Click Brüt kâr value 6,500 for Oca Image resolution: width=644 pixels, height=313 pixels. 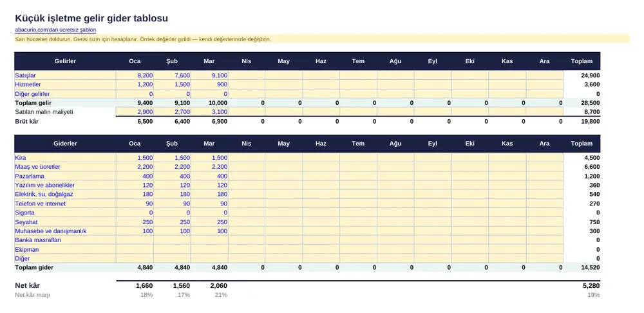point(145,122)
